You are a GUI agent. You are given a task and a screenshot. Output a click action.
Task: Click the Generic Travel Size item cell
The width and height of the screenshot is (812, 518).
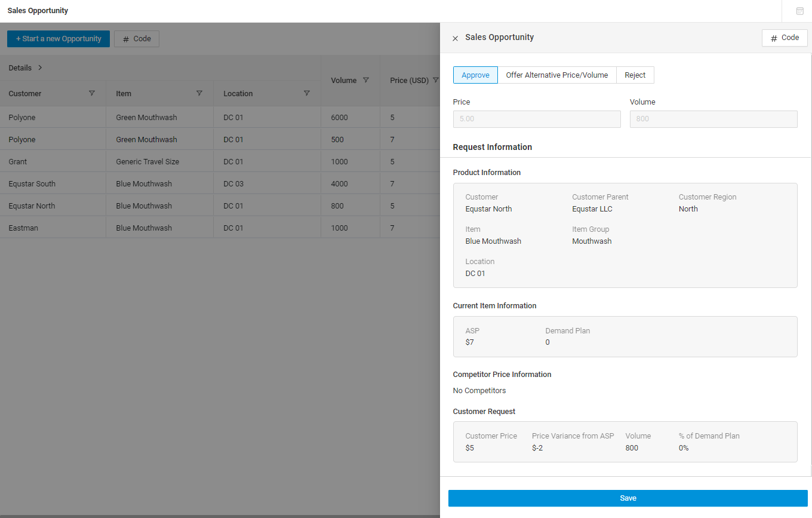[160, 161]
